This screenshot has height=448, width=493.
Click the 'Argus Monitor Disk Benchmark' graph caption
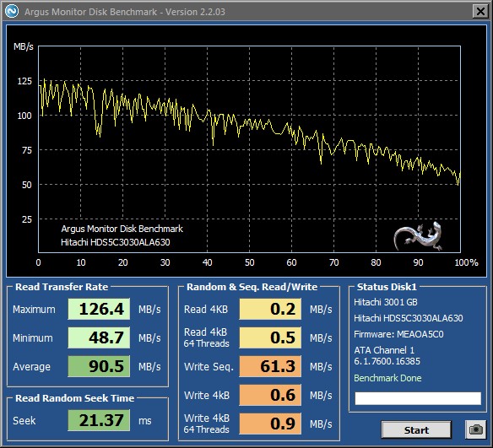coord(122,229)
